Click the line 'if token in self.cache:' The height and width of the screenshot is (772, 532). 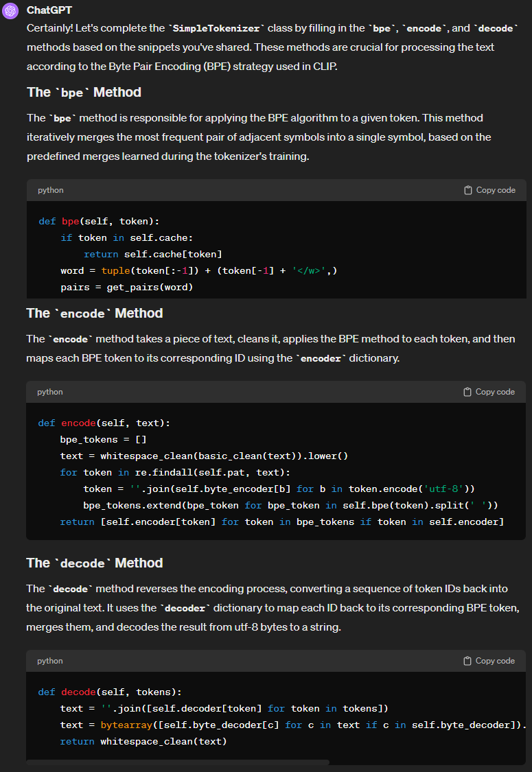click(x=126, y=238)
